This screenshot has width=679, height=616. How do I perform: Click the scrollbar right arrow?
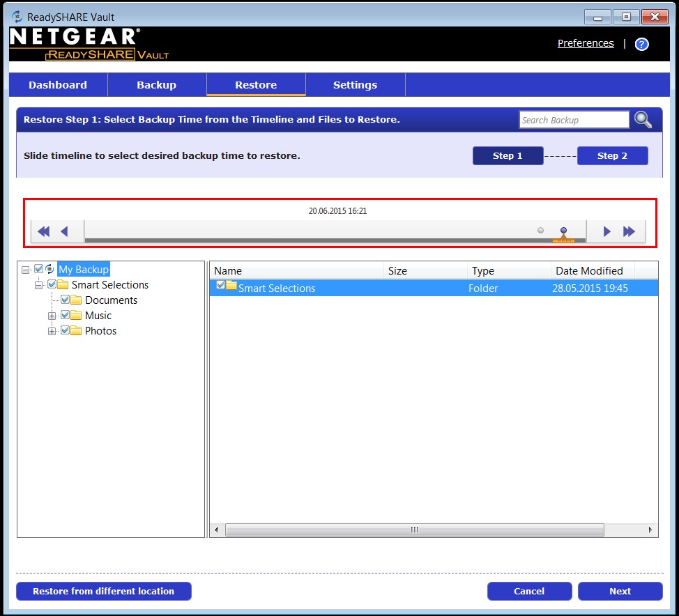650,530
